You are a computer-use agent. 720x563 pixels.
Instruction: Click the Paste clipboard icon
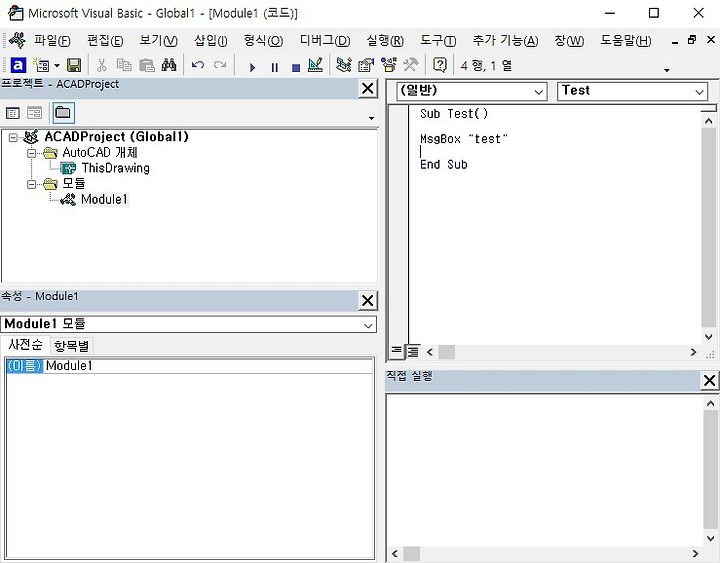146,66
